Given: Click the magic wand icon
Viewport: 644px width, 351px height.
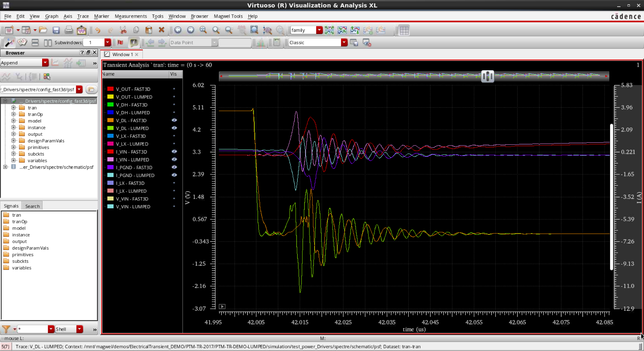Looking at the screenshot, I should point(9,43).
